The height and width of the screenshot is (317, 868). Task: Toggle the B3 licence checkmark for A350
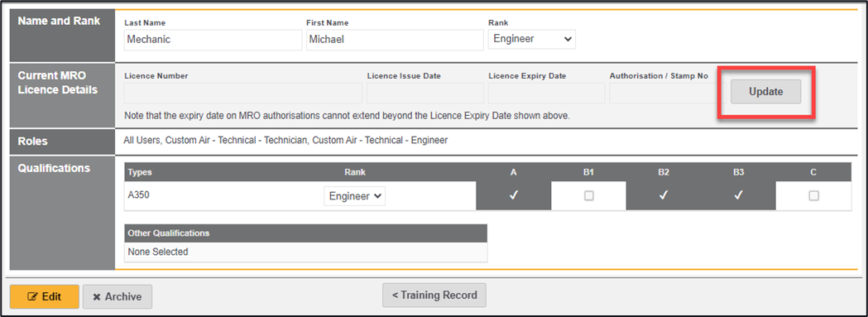point(738,195)
